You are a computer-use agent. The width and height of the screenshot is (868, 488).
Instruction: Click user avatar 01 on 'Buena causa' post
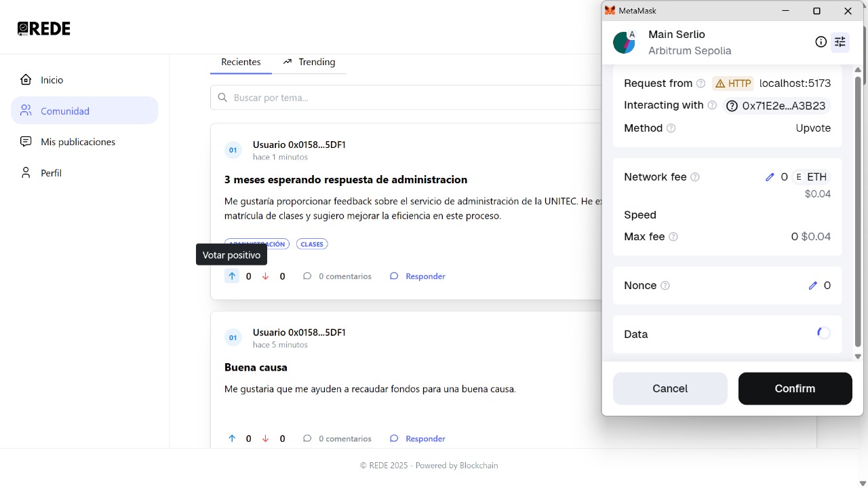point(233,337)
